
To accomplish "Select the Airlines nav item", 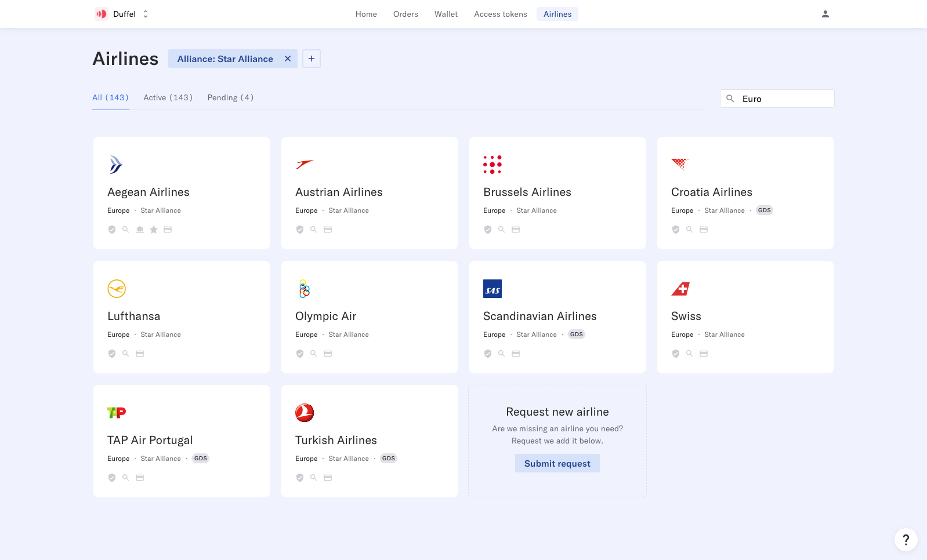I will 557,14.
